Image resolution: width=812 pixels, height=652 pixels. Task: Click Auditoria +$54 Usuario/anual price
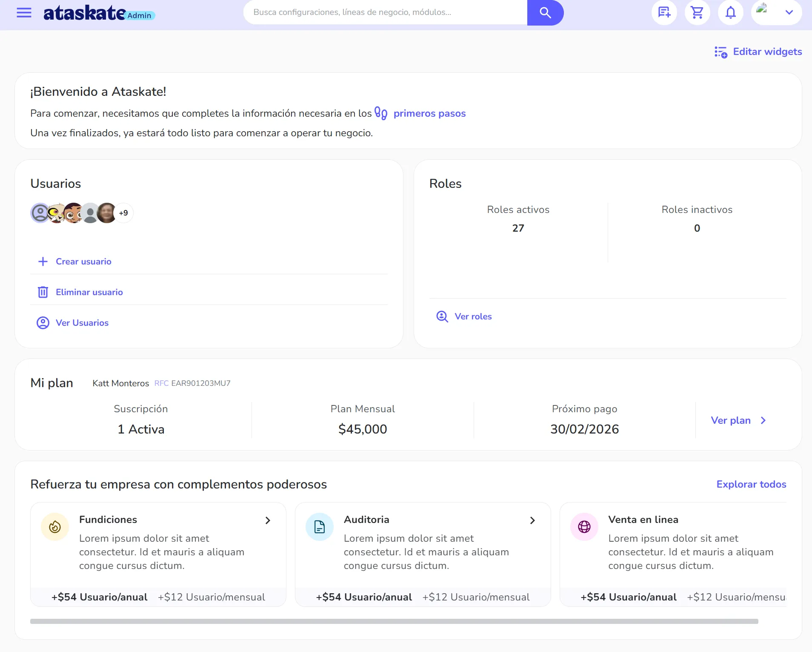[364, 597]
